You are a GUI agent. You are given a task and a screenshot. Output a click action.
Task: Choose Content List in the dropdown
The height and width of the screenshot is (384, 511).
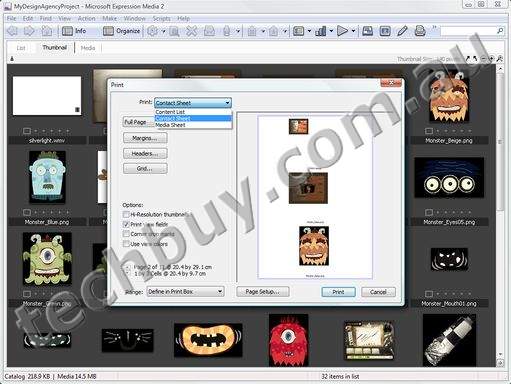point(193,112)
